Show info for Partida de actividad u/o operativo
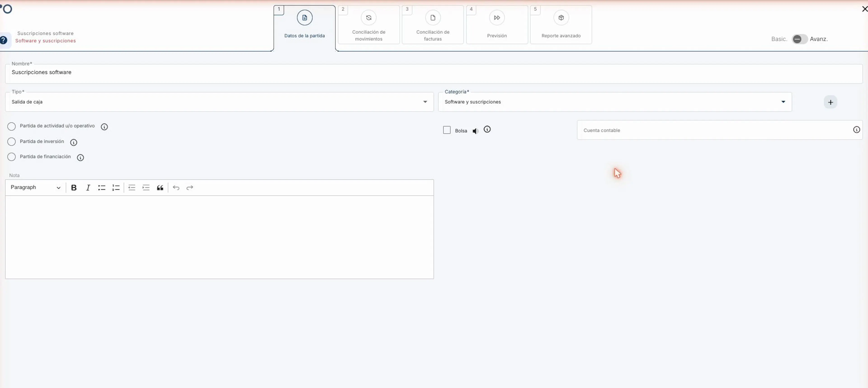 point(104,127)
